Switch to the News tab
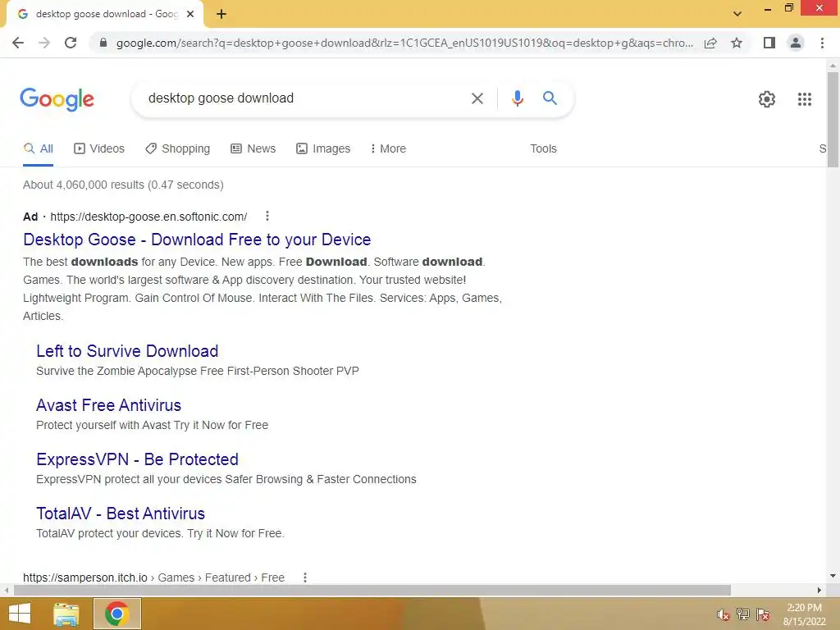Image resolution: width=840 pixels, height=630 pixels. coord(253,149)
